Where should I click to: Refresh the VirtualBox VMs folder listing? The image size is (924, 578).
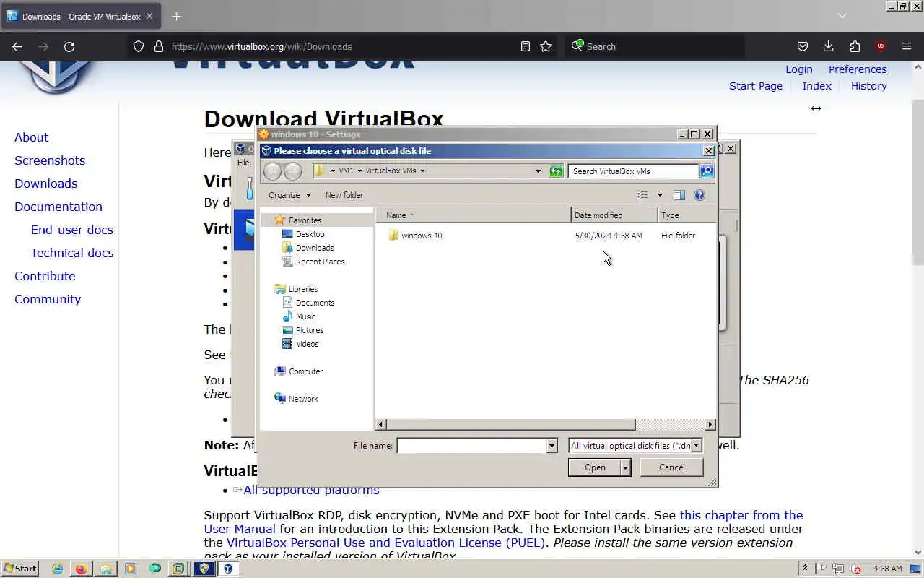[555, 171]
